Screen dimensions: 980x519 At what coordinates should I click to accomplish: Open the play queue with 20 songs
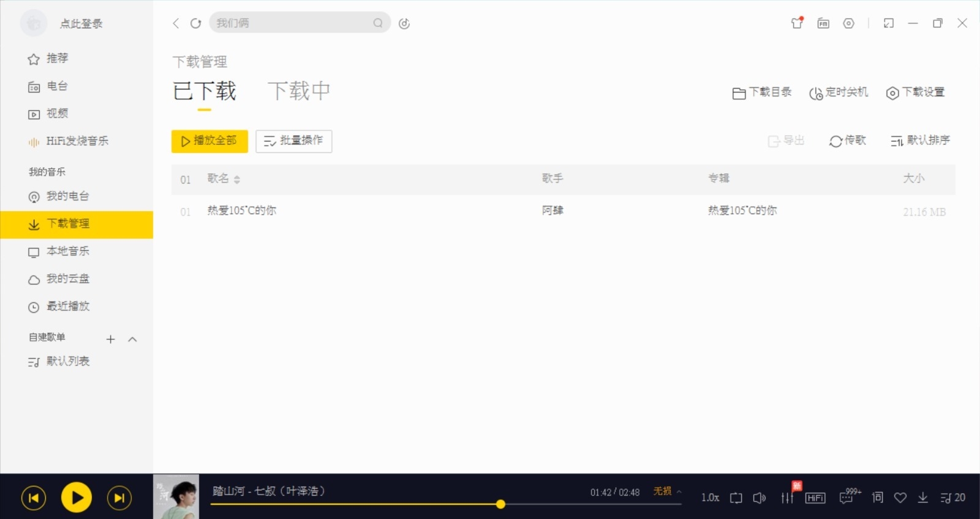952,498
